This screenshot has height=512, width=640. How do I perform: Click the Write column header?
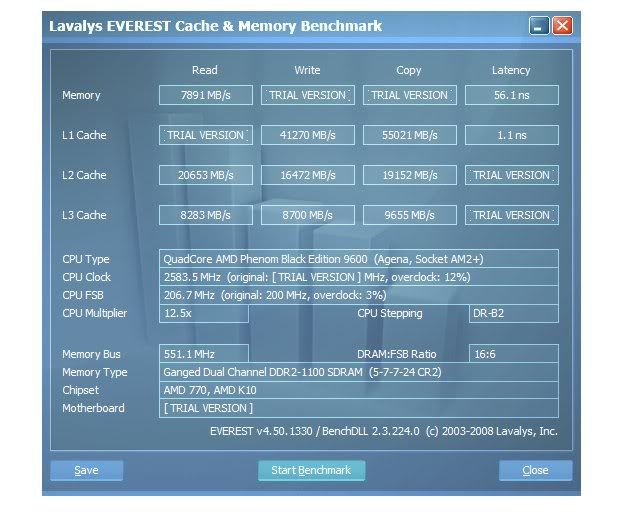point(307,70)
